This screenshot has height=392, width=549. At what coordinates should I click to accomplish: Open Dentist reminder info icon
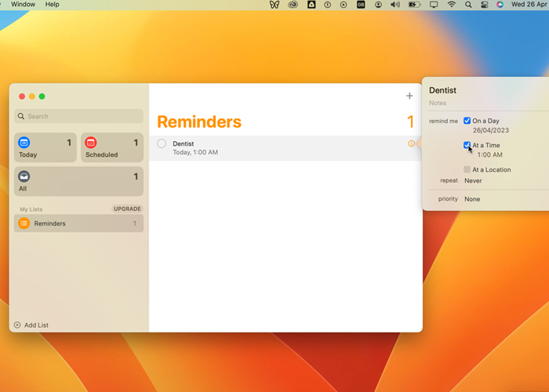(x=412, y=143)
